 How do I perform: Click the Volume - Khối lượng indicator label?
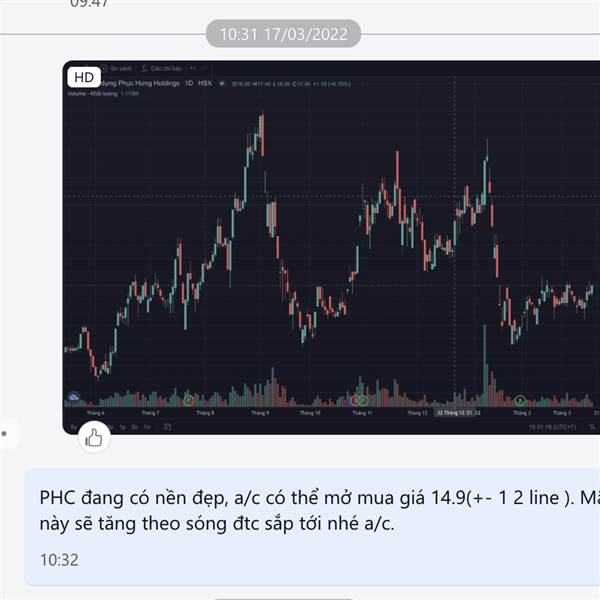92,93
